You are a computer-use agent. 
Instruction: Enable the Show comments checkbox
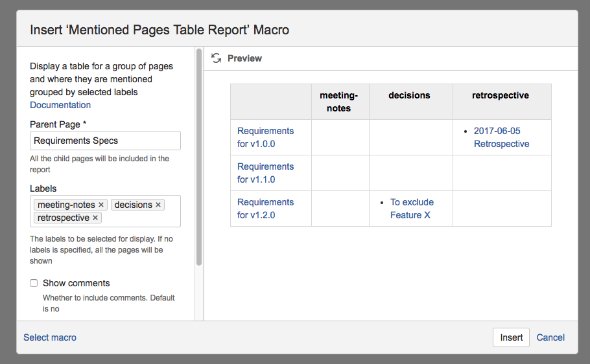(34, 283)
